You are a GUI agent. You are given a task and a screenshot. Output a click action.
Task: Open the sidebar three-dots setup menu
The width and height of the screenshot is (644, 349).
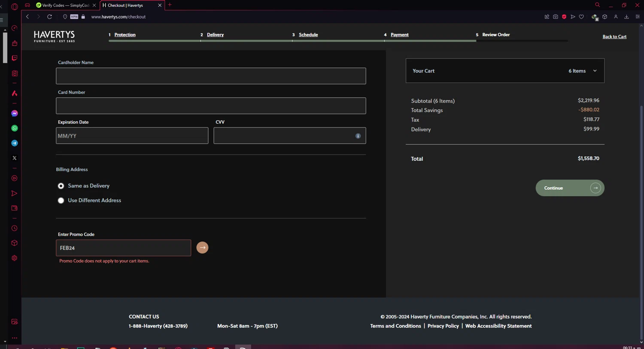point(15,338)
